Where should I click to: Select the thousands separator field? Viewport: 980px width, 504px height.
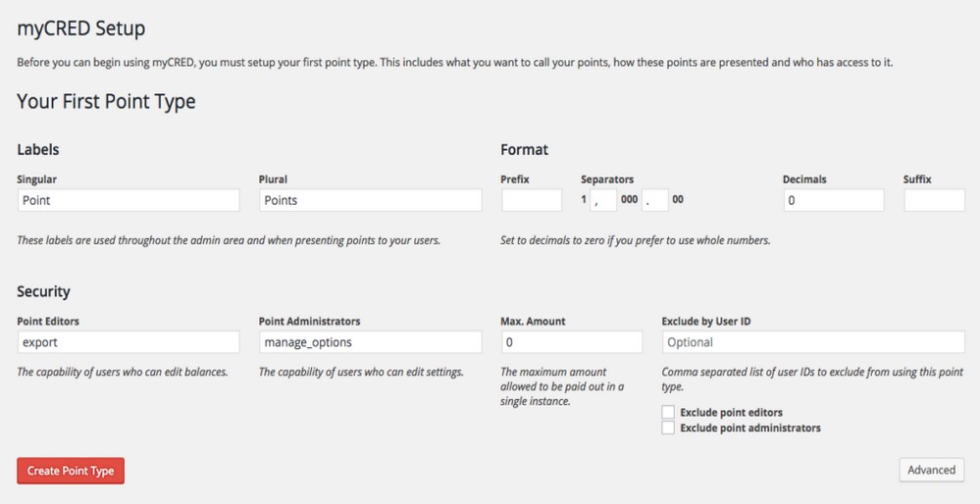click(x=603, y=200)
